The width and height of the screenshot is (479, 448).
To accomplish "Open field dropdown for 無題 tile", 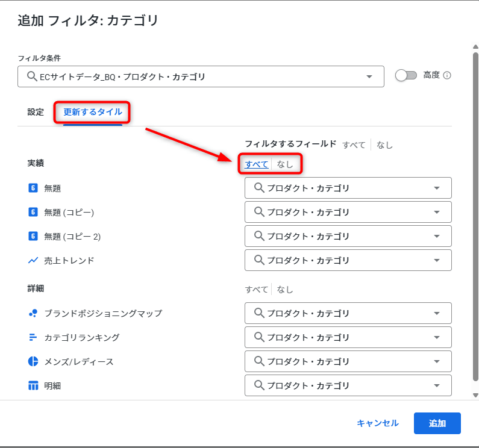I will tap(348, 188).
